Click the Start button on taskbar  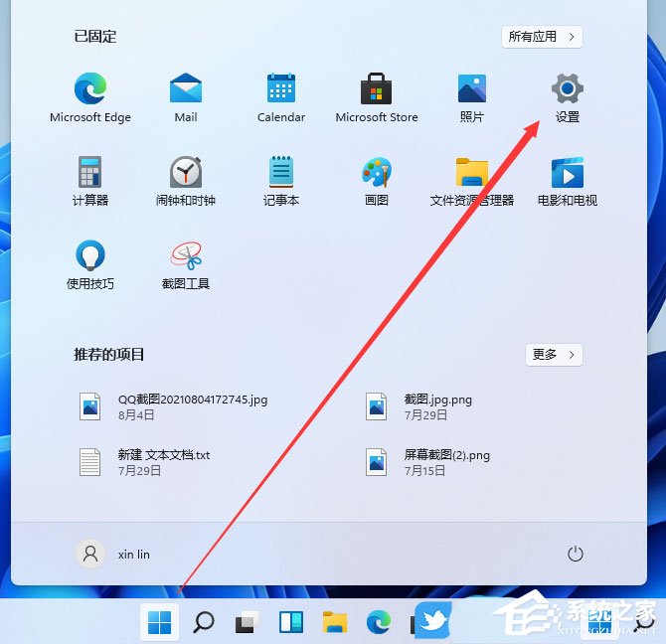[x=159, y=622]
